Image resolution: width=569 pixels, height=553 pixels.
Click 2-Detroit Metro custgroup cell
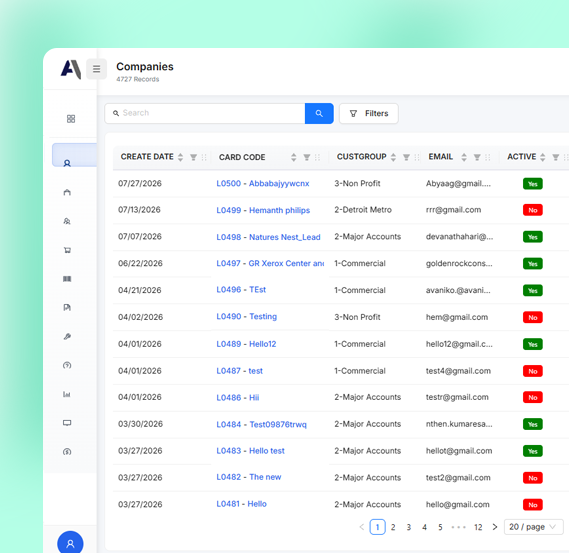point(363,210)
